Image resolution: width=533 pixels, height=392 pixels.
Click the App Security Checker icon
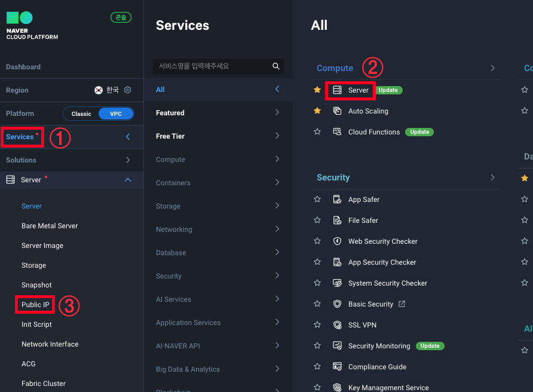tap(337, 262)
